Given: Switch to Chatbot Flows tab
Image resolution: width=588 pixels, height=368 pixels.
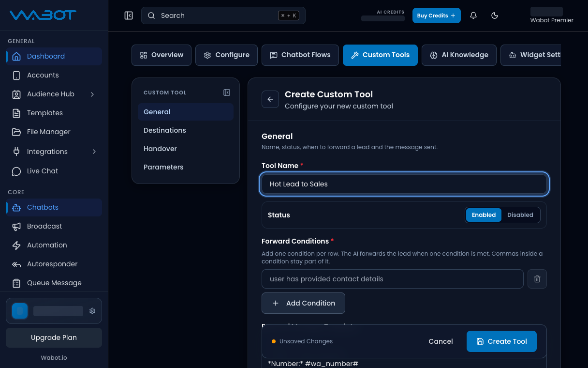Looking at the screenshot, I should pos(300,55).
